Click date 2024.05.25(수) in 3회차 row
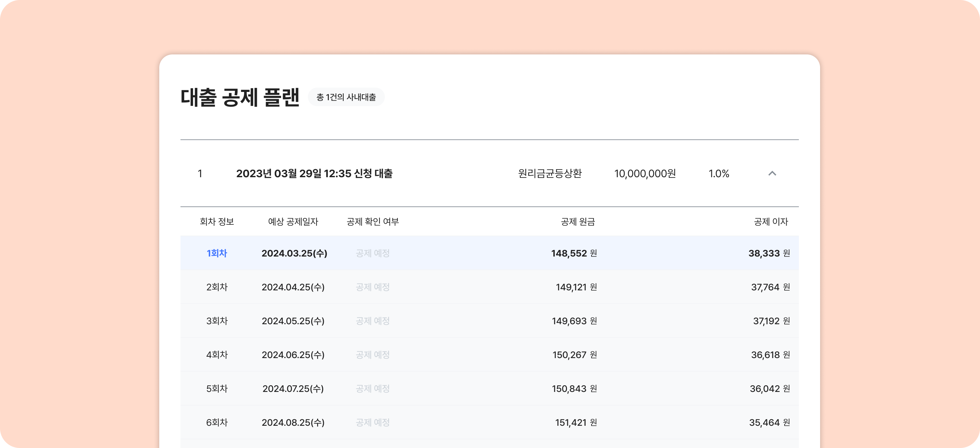The height and width of the screenshot is (448, 980). pos(293,321)
